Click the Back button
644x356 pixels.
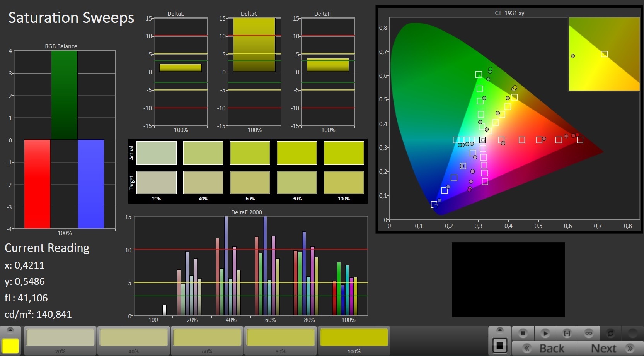click(x=545, y=348)
